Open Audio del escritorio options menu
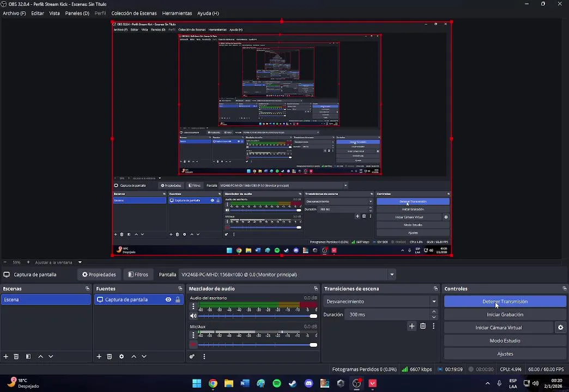Viewport: 569px width, 392px height. (193, 307)
